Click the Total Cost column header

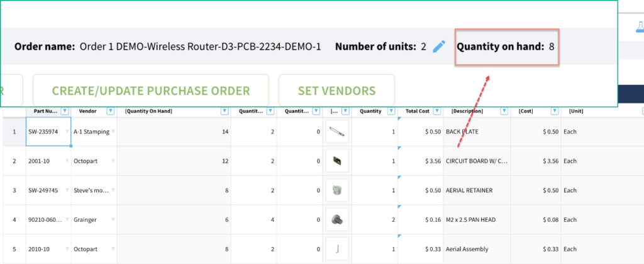pyautogui.click(x=417, y=112)
